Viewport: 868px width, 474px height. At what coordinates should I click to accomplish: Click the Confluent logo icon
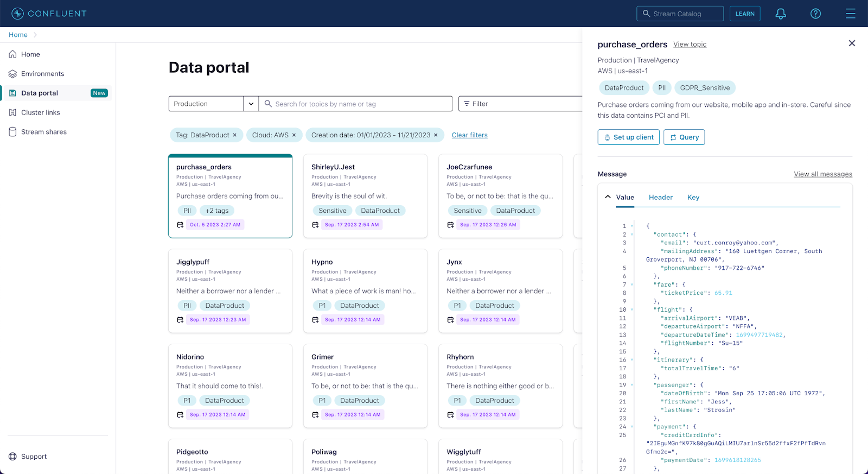17,14
